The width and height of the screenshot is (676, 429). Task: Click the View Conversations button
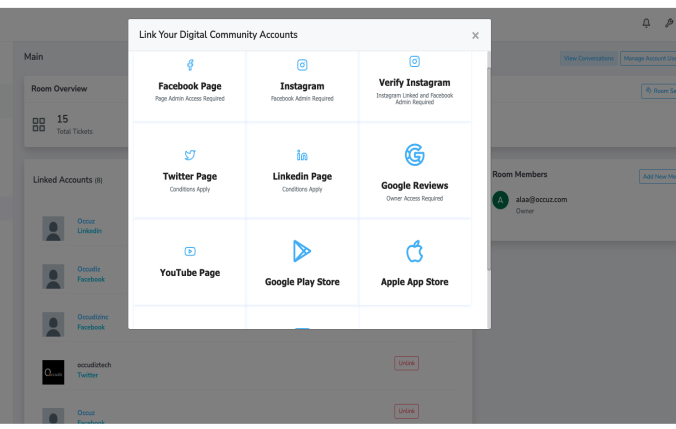(588, 59)
